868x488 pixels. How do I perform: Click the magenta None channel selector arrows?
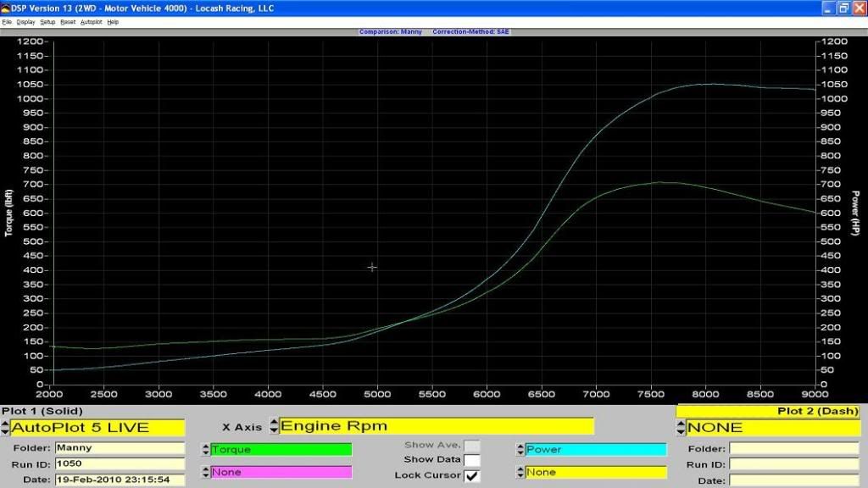click(x=205, y=472)
